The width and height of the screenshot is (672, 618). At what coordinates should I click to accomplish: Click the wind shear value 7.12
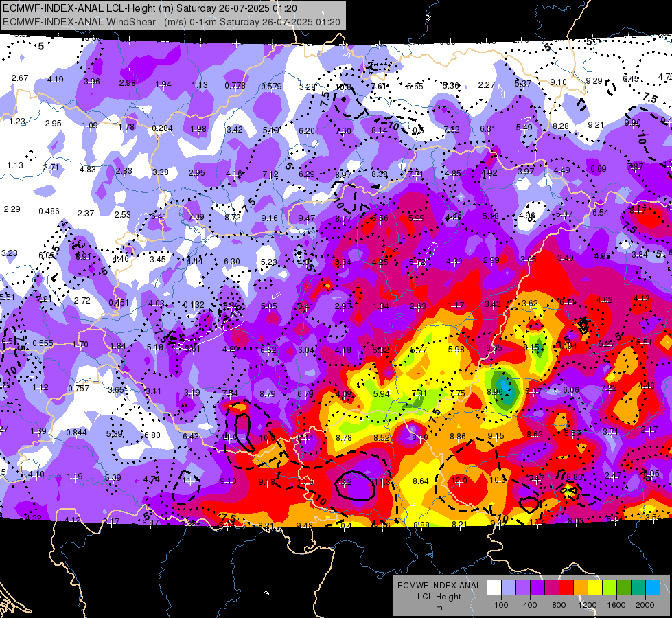tap(270, 174)
